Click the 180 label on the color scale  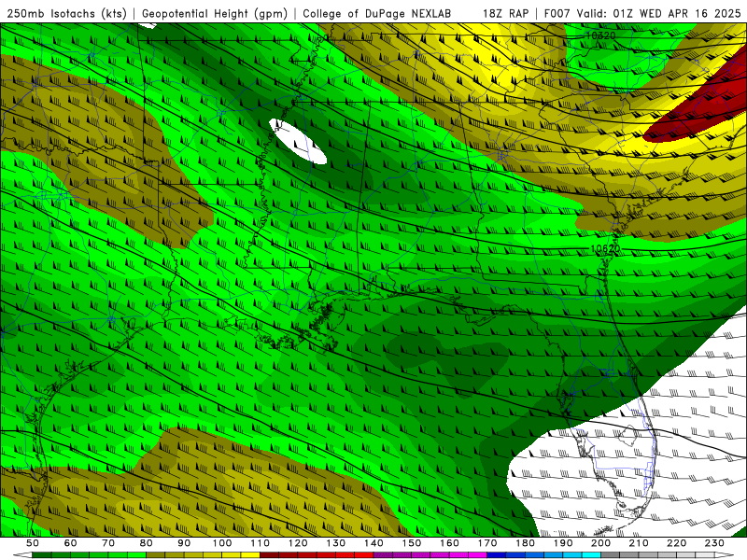tap(525, 543)
